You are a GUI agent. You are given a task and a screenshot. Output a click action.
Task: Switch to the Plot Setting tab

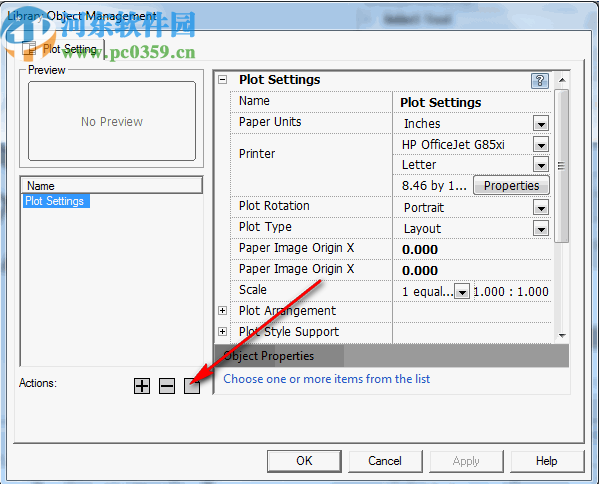click(x=61, y=49)
